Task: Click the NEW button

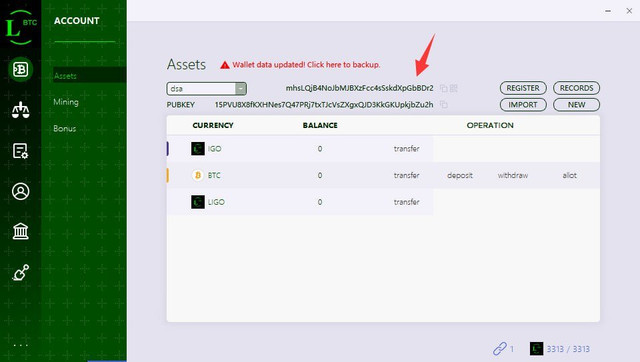Action: 576,105
